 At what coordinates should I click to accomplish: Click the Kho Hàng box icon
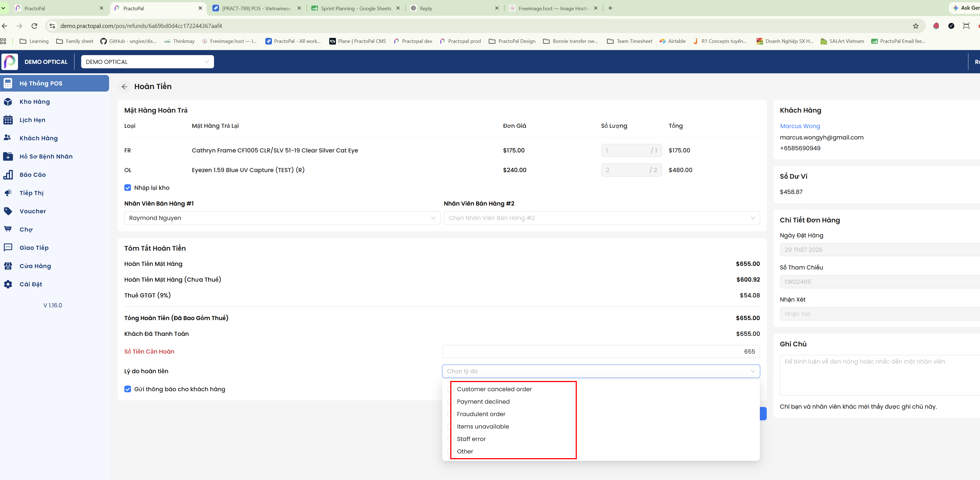pos(8,102)
